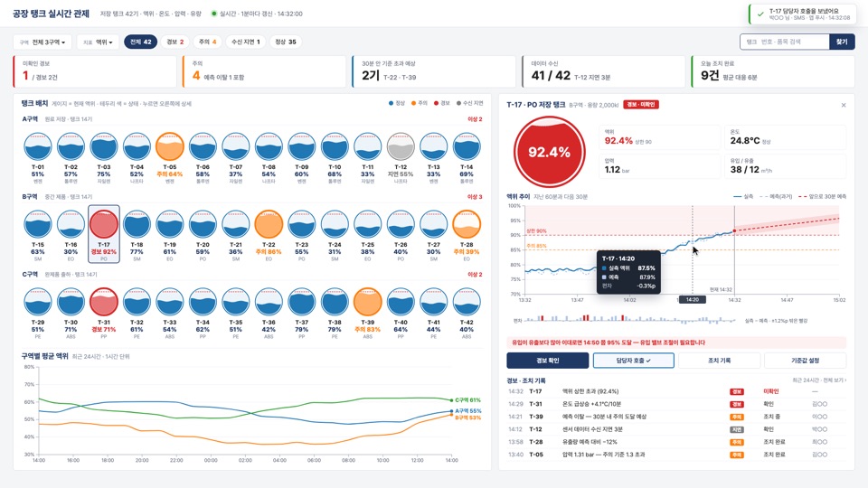Open caution tank T-28 gauge
The height and width of the screenshot is (488, 868).
(467, 224)
